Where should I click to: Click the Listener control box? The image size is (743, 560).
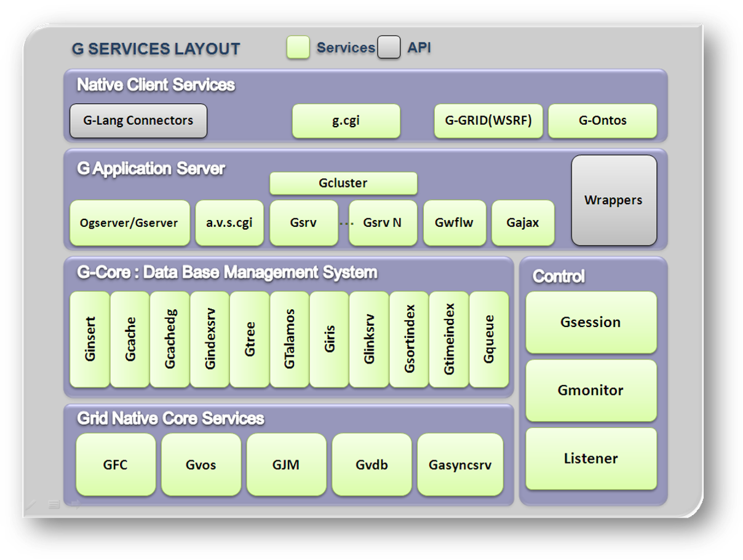[590, 459]
